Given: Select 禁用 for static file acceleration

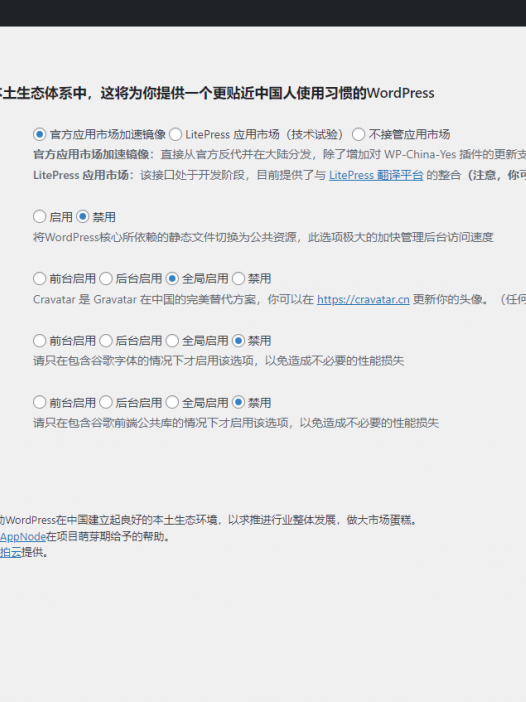Looking at the screenshot, I should (x=82, y=217).
